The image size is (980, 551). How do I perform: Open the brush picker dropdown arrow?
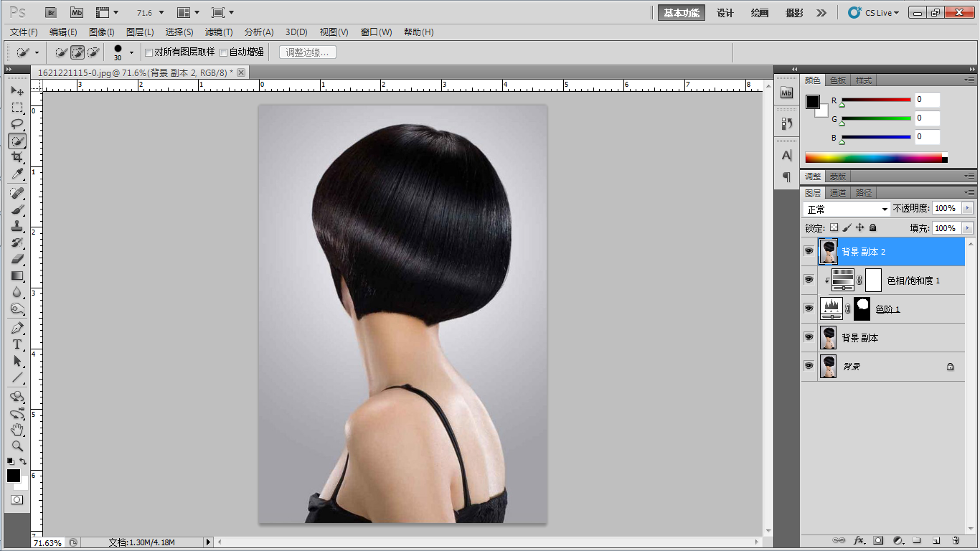(x=131, y=52)
